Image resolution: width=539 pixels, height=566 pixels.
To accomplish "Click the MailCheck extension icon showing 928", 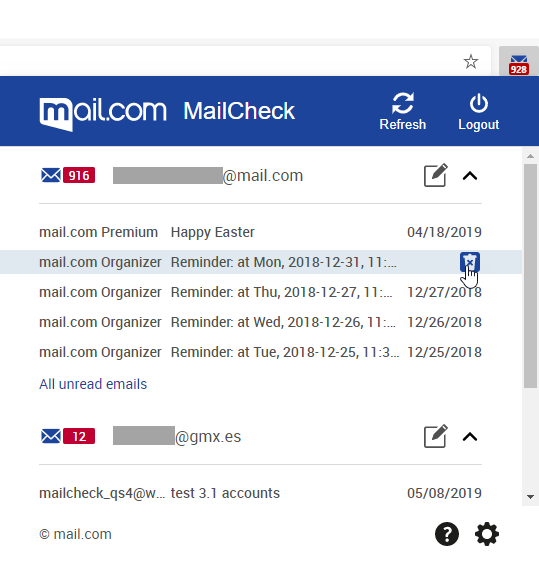I will click(x=519, y=64).
